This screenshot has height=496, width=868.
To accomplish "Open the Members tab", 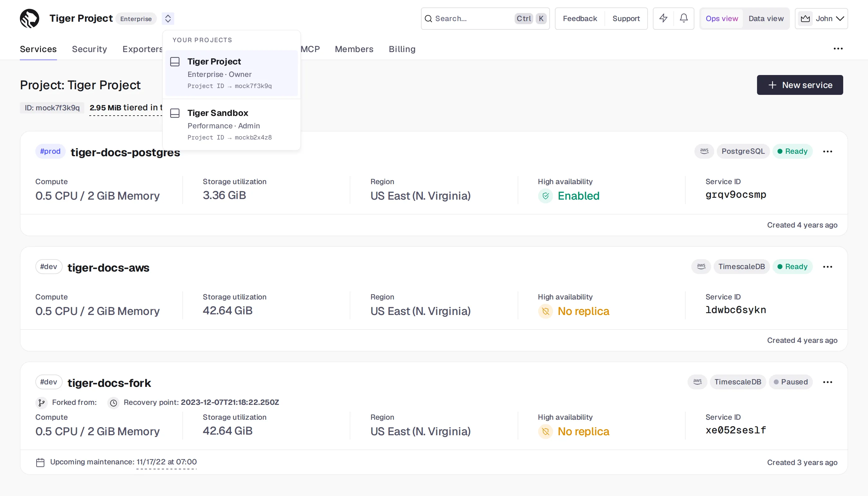I will click(x=354, y=49).
